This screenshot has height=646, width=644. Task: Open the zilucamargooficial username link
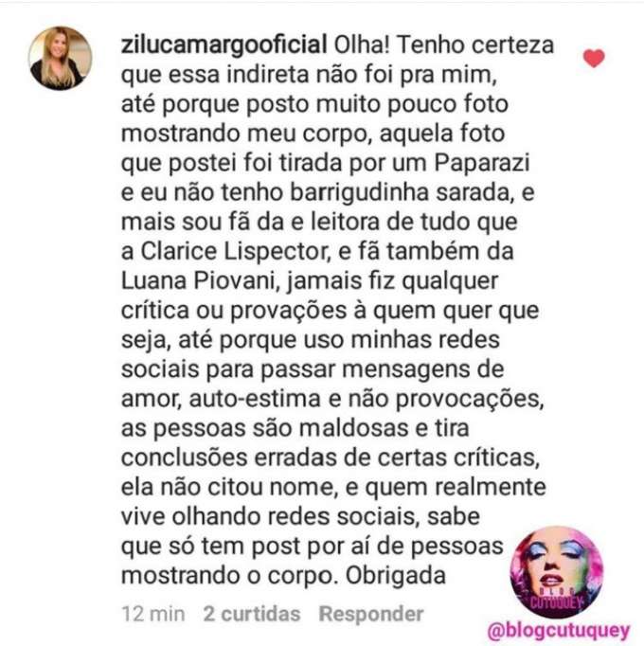point(224,45)
